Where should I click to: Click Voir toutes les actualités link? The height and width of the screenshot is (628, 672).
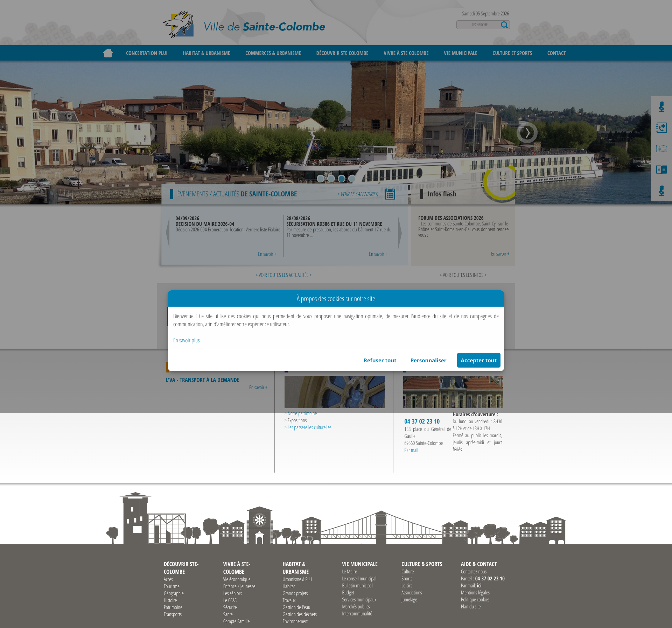283,275
